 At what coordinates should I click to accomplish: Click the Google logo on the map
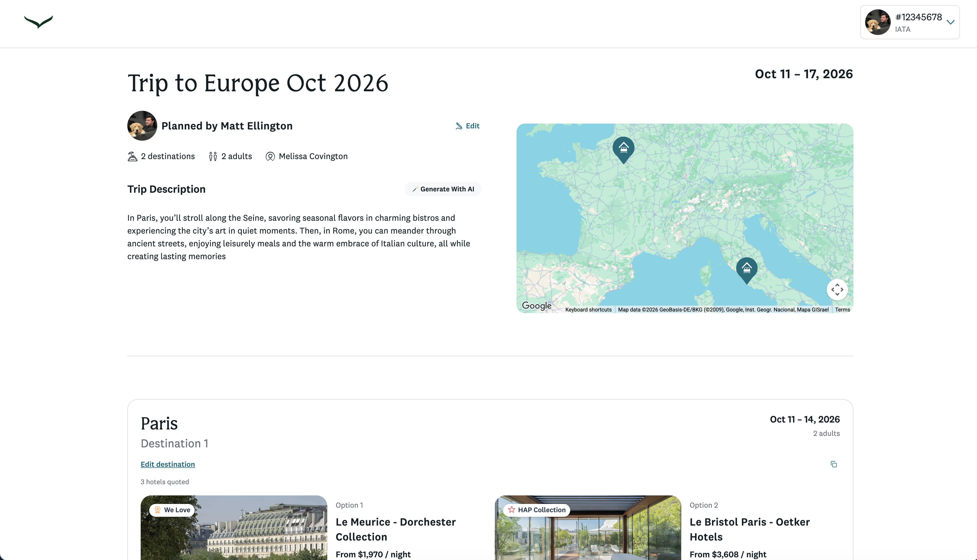tap(537, 306)
